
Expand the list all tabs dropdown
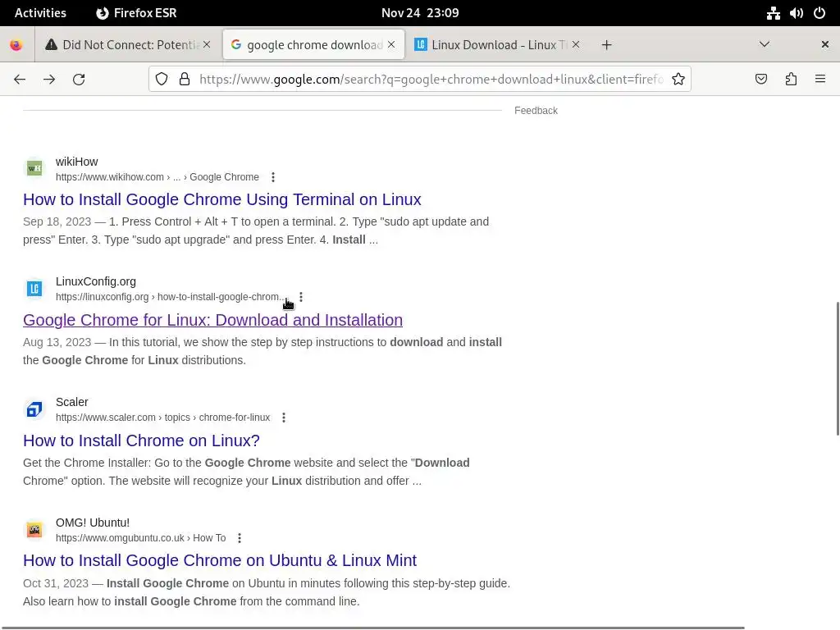pos(765,44)
